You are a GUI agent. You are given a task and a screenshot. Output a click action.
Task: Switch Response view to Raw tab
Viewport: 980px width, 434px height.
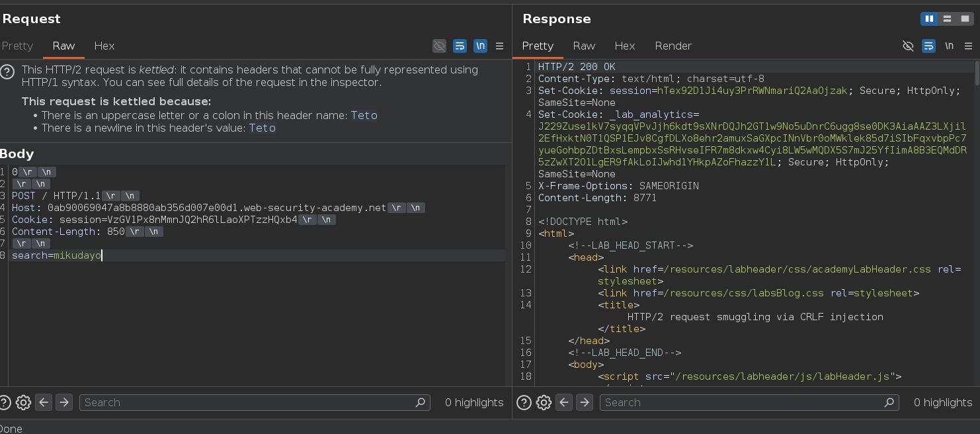(x=584, y=46)
